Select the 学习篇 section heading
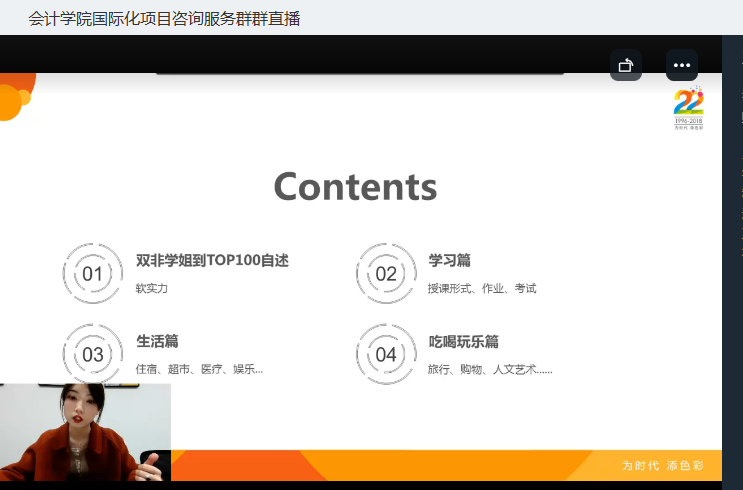This screenshot has height=490, width=743. pyautogui.click(x=449, y=260)
